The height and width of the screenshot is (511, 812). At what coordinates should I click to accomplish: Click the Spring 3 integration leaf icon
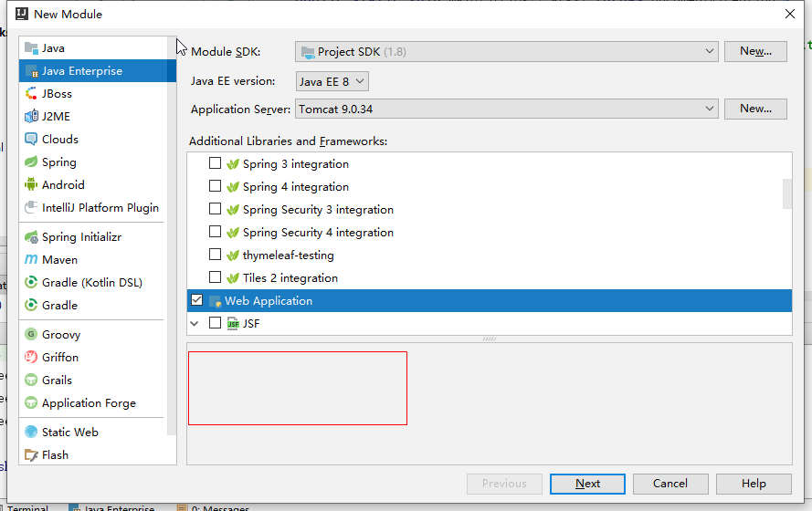[x=233, y=164]
